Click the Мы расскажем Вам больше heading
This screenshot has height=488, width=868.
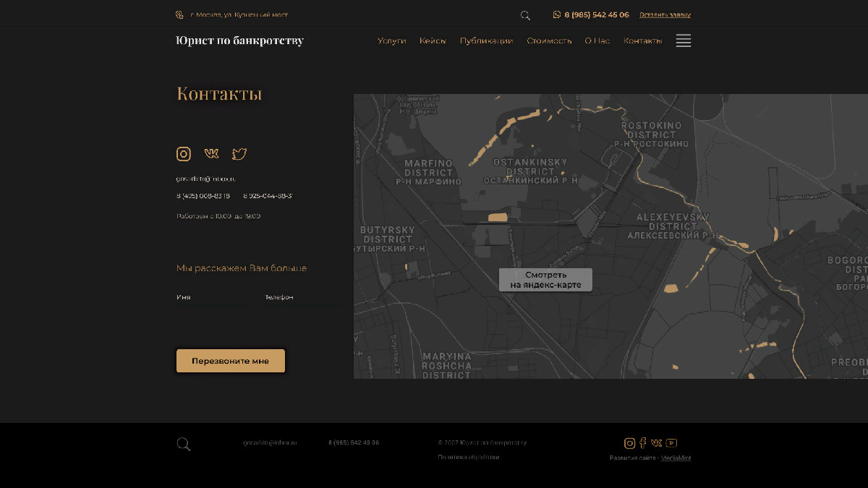pyautogui.click(x=242, y=268)
